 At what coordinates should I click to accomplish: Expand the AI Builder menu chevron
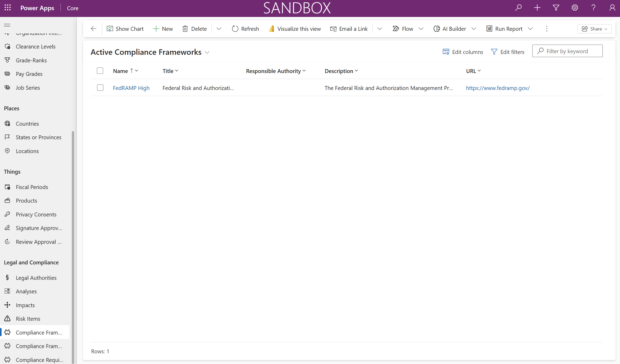[474, 29]
